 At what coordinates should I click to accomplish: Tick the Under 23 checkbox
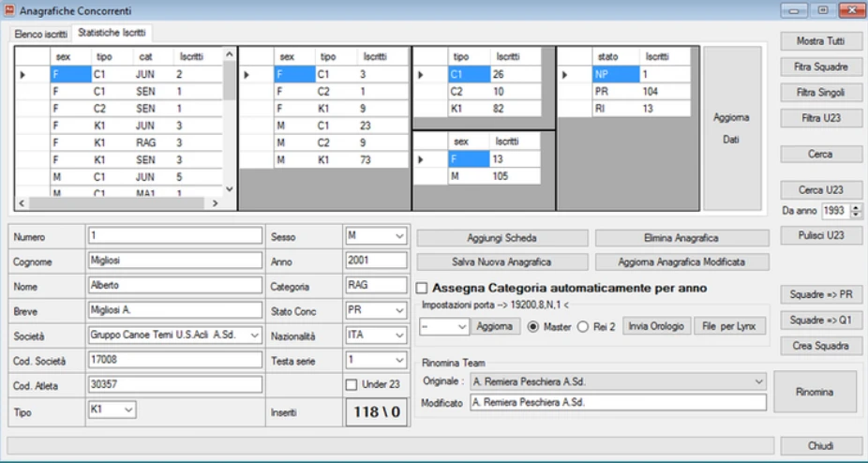click(352, 384)
